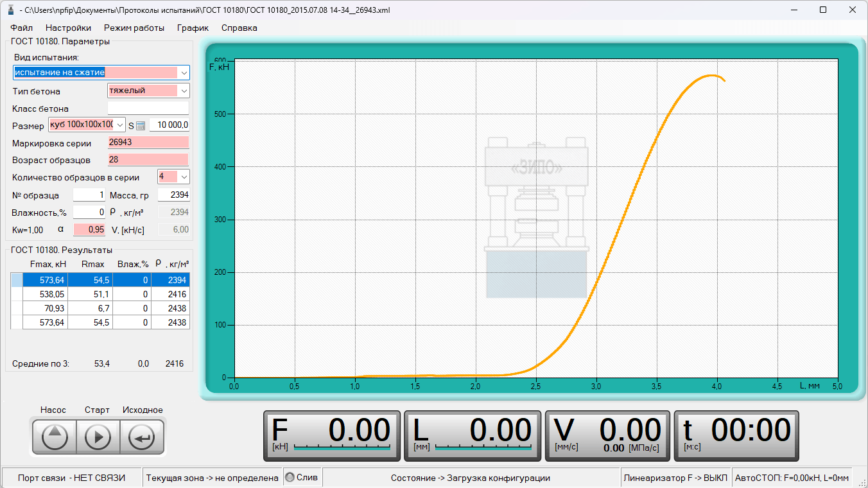
Task: Click the F force display in kN
Action: pyautogui.click(x=332, y=436)
